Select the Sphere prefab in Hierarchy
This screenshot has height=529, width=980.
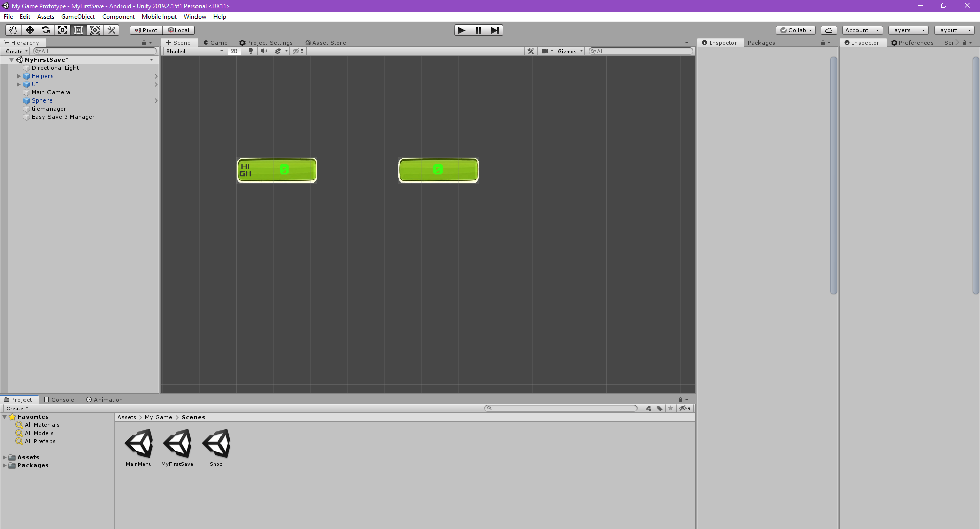(42, 100)
